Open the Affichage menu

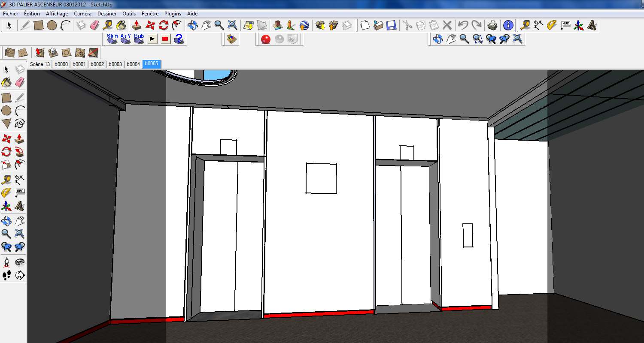pyautogui.click(x=57, y=14)
